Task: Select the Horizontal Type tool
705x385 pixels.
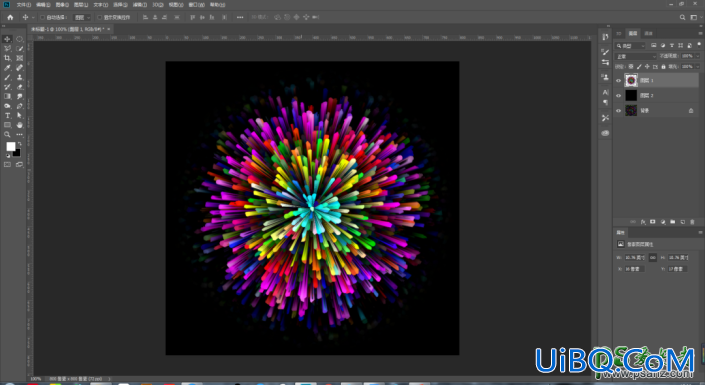Action: pyautogui.click(x=7, y=116)
